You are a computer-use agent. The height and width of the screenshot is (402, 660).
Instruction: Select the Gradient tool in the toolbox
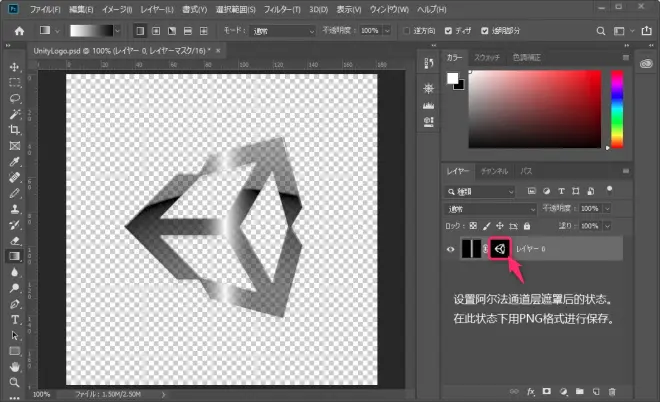[x=15, y=256]
